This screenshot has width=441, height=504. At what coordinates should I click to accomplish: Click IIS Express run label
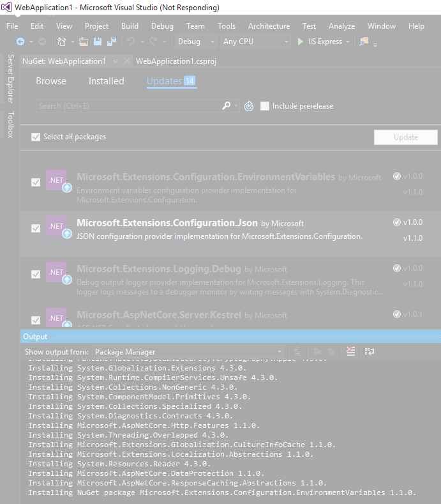click(x=325, y=42)
